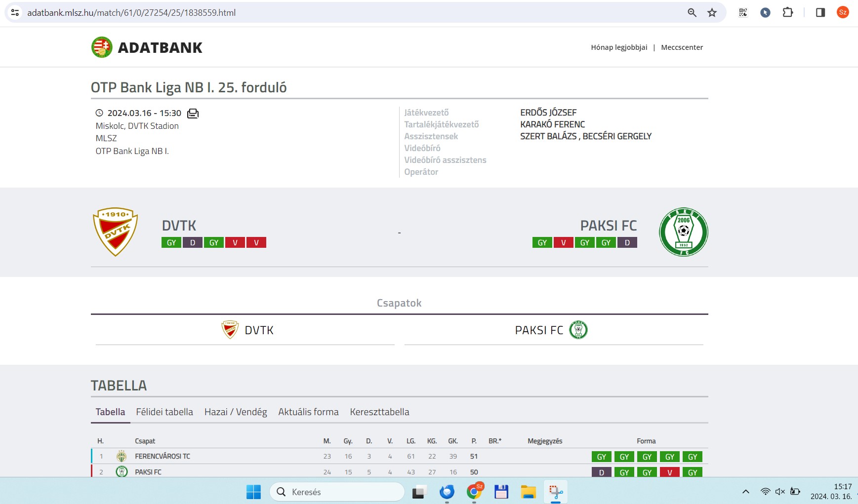Switch to the Kereszttabella tab
This screenshot has width=858, height=504.
pyautogui.click(x=379, y=412)
